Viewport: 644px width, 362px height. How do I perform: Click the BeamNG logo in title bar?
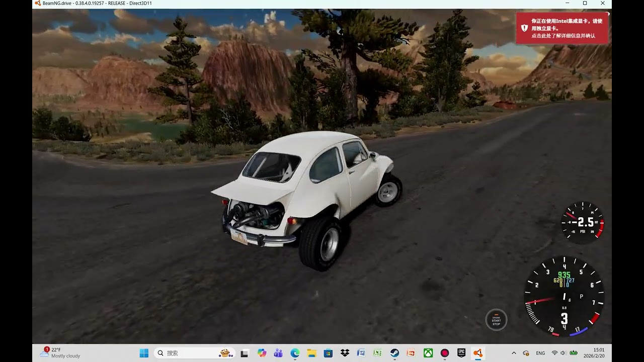coord(38,3)
